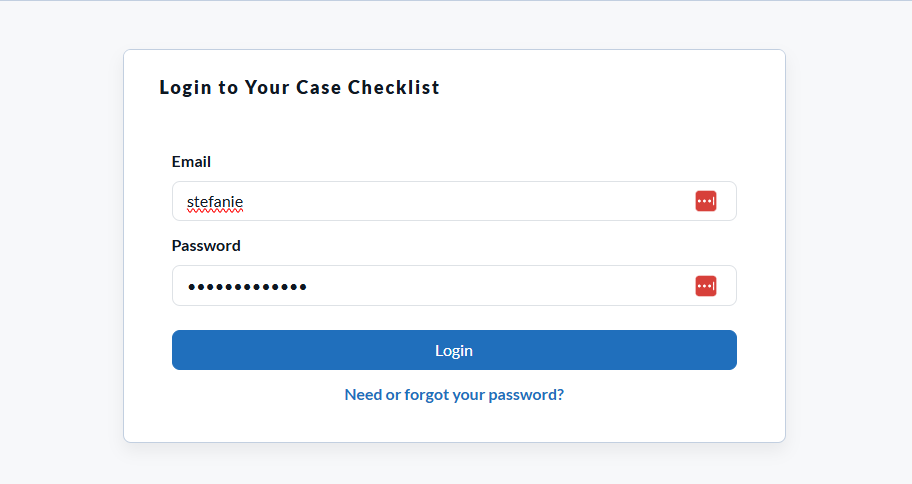The height and width of the screenshot is (484, 912).
Task: Select the 'Email' field label
Action: (x=191, y=162)
